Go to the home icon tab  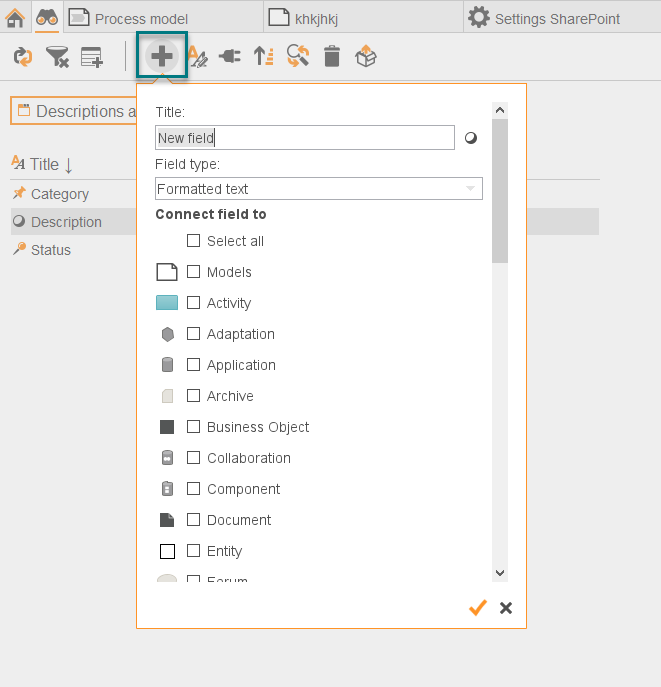point(15,18)
